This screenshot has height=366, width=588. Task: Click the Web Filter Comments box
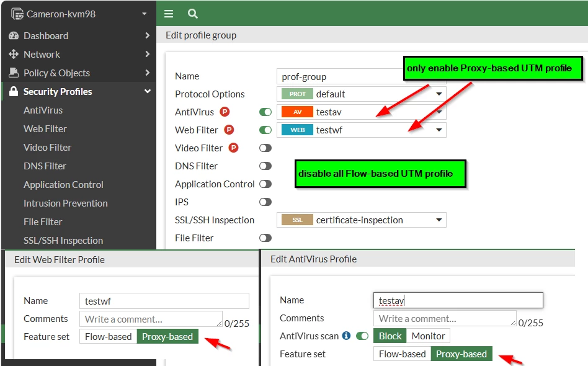(x=151, y=319)
